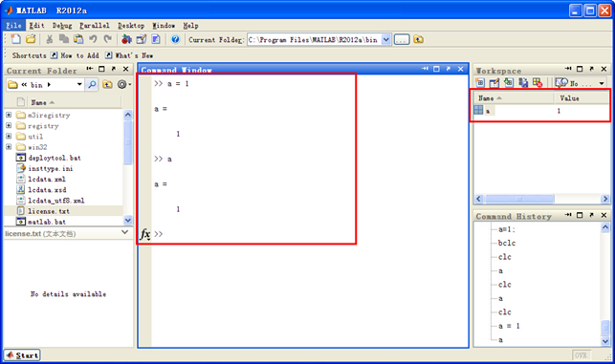Screen dimensions: 615x364
Task: Go up folder in Current Folder panel
Action: [107, 84]
